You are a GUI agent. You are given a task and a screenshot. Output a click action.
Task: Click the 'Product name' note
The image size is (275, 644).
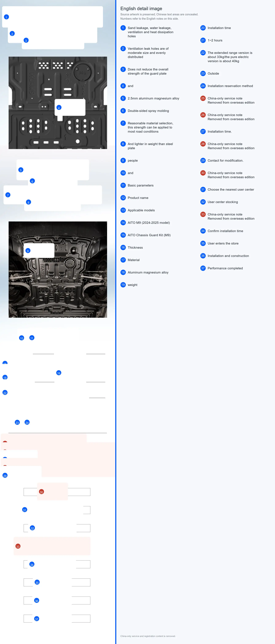click(138, 198)
